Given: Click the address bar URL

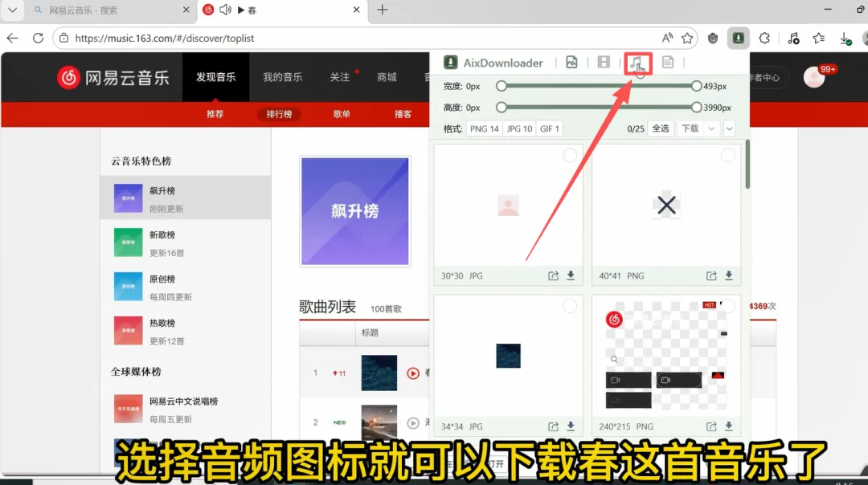Looking at the screenshot, I should click(x=165, y=39).
